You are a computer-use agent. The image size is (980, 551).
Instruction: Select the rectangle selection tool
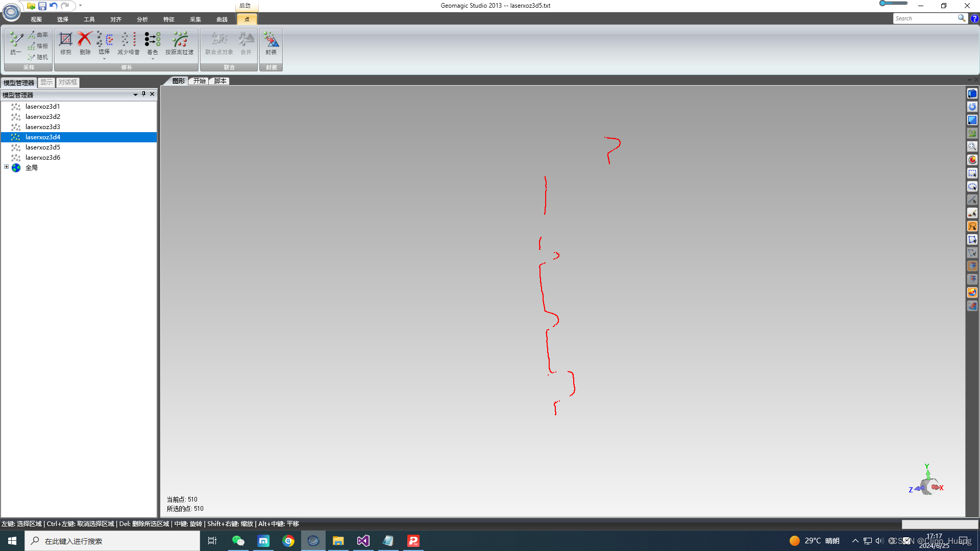[972, 173]
